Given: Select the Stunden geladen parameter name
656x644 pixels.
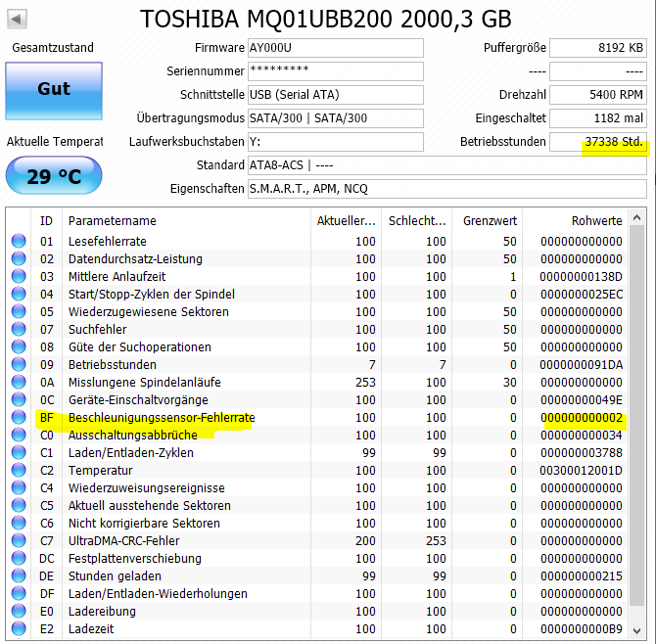Looking at the screenshot, I should [x=115, y=575].
